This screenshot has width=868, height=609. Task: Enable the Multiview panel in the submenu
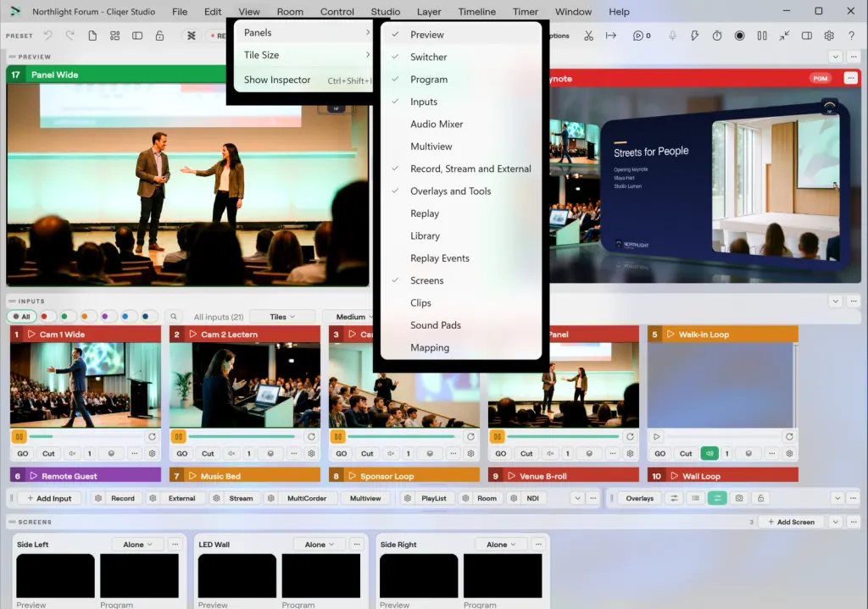460,147
